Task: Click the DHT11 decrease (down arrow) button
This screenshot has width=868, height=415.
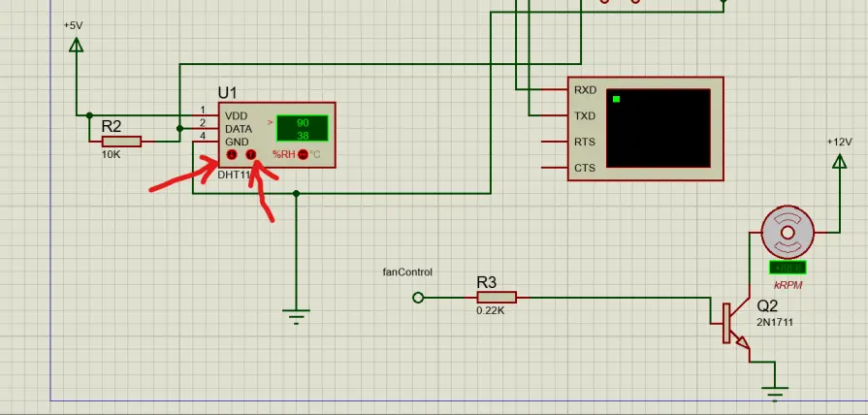Action: click(x=232, y=154)
